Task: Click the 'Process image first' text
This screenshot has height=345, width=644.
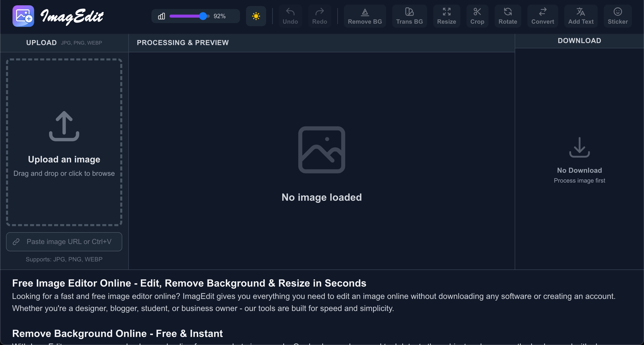Action: click(579, 181)
